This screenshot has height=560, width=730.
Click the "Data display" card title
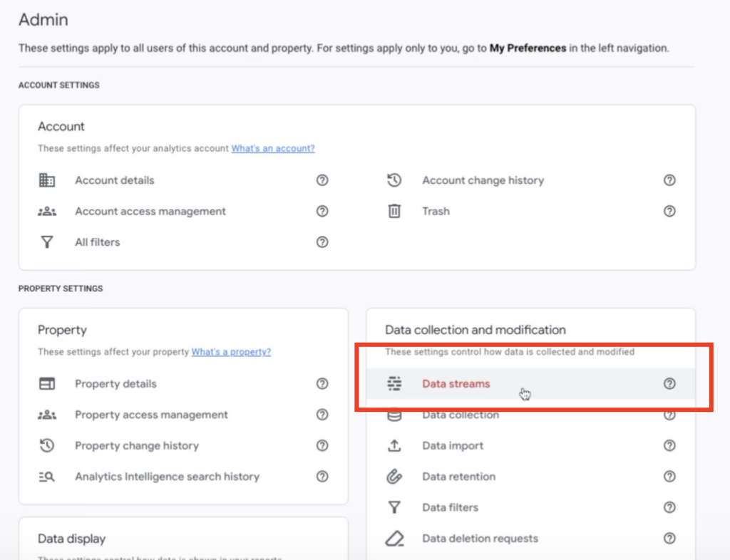pyautogui.click(x=72, y=539)
